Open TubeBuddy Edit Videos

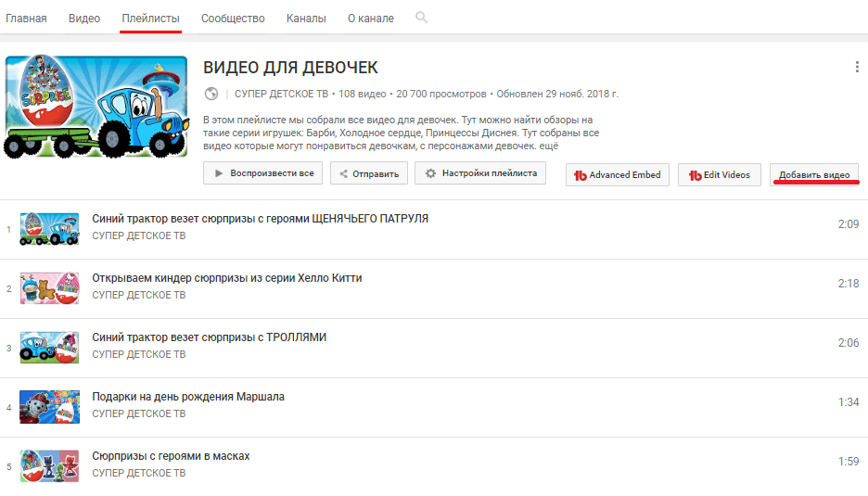[720, 174]
